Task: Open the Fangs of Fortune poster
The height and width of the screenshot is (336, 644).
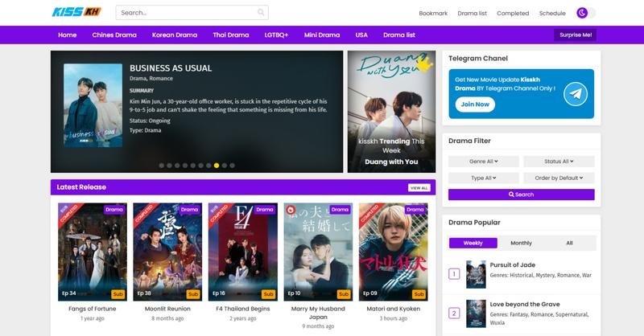Action: coord(93,252)
